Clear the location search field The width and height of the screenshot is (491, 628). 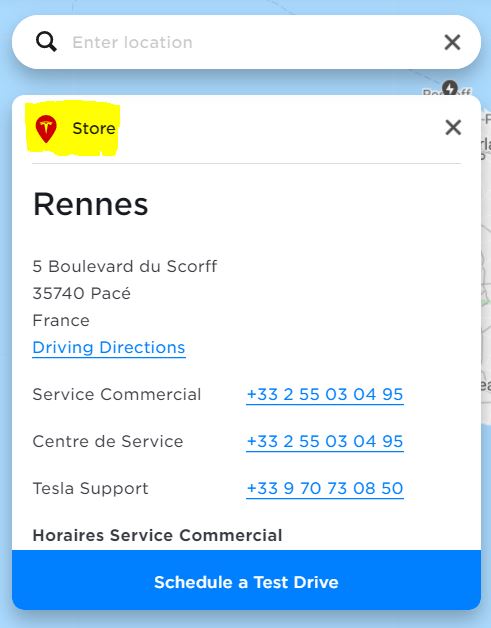[x=452, y=42]
